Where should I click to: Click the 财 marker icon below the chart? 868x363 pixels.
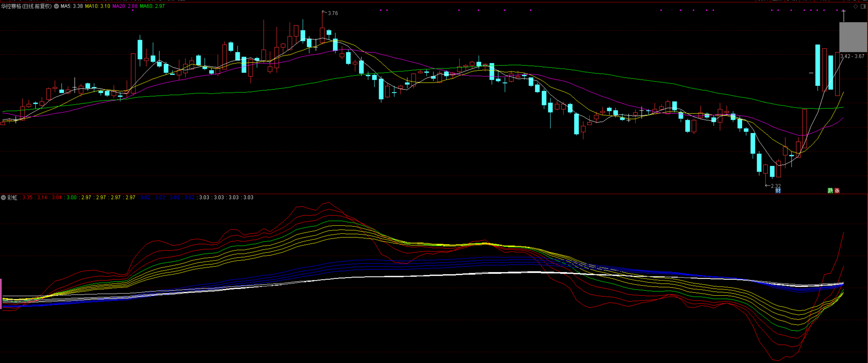(x=778, y=190)
